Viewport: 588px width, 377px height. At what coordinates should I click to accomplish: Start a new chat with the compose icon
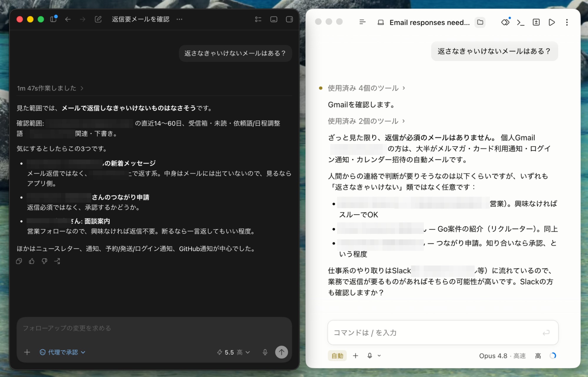98,19
